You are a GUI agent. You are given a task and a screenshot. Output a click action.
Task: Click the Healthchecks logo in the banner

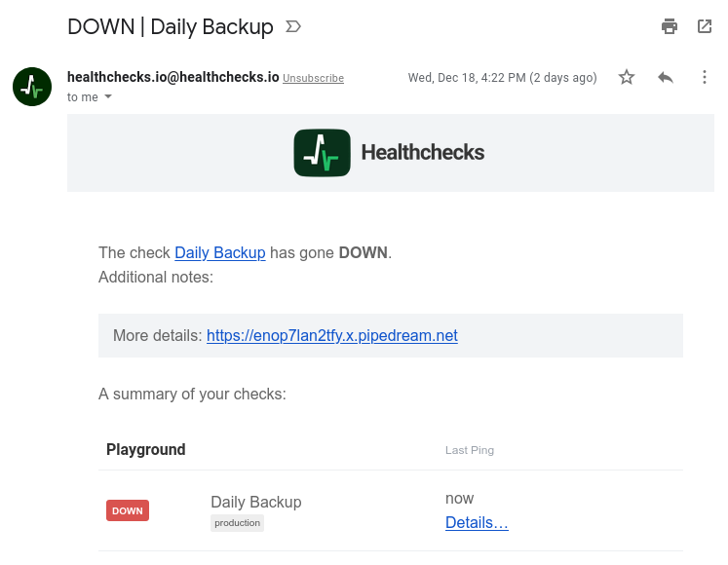click(x=323, y=153)
